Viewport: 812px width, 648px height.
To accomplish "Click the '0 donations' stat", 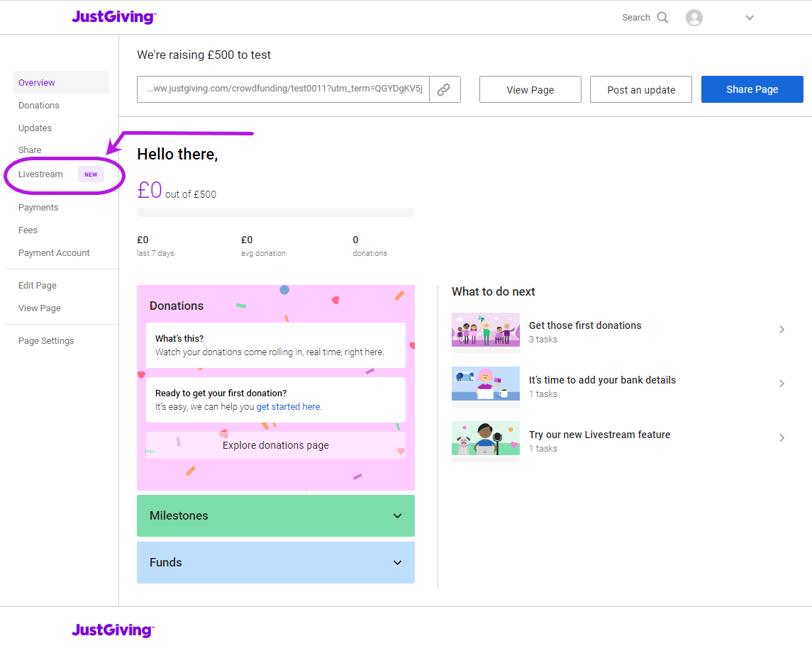I will click(369, 246).
